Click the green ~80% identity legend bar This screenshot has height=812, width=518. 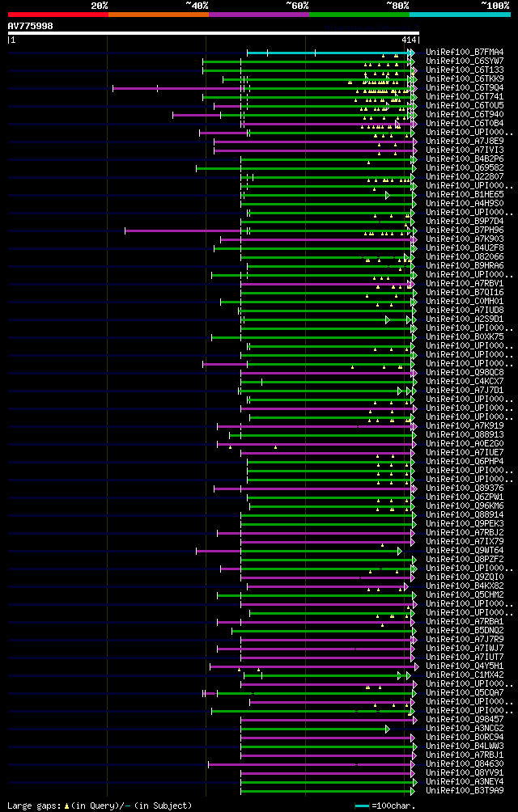coord(359,15)
